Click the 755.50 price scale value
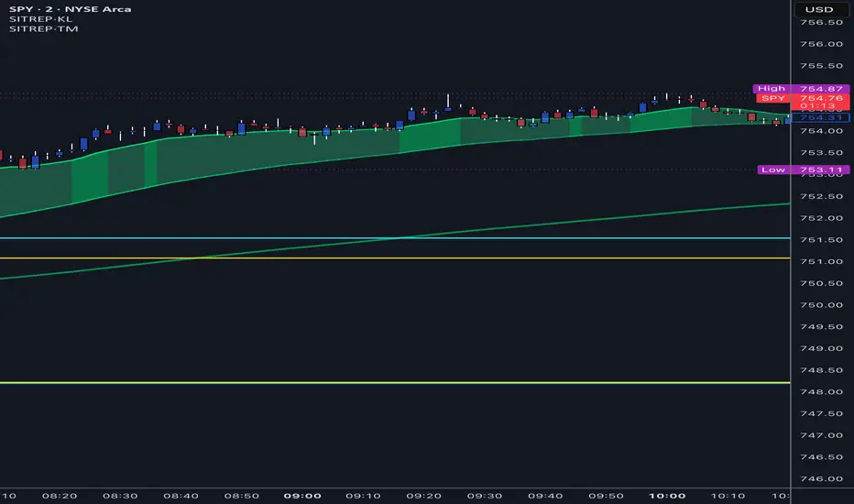The width and height of the screenshot is (854, 504). tap(821, 66)
